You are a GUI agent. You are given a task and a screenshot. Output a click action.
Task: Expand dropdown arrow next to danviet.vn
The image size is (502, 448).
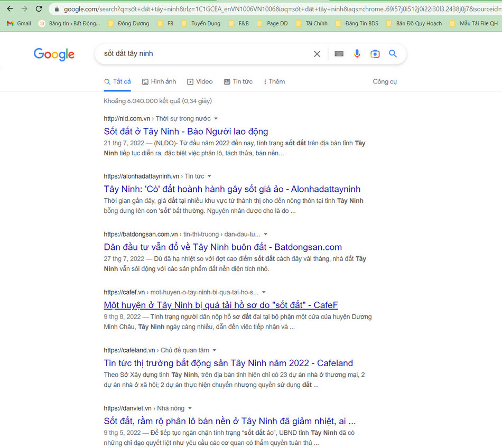[190, 408]
